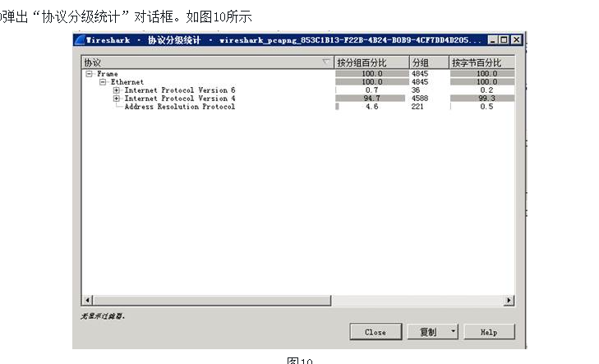Sort by the 协议 column header
Image resolution: width=599 pixels, height=364 pixels.
(207, 62)
